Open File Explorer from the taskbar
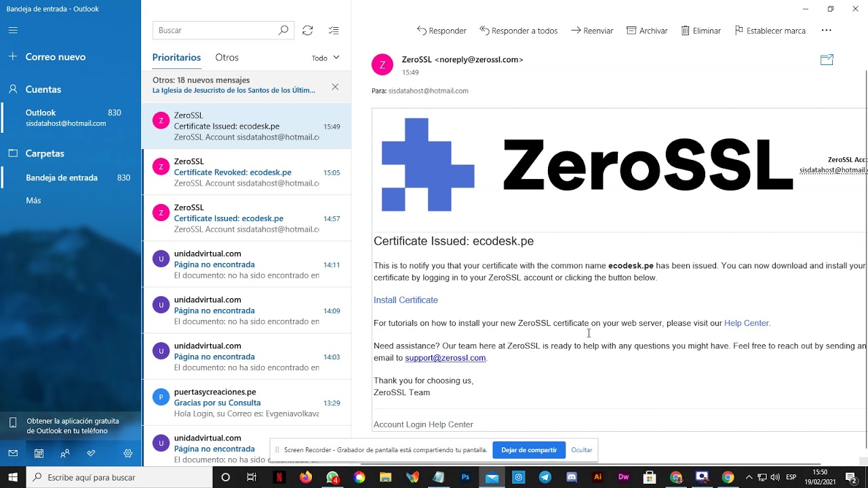This screenshot has height=488, width=868. (385, 477)
